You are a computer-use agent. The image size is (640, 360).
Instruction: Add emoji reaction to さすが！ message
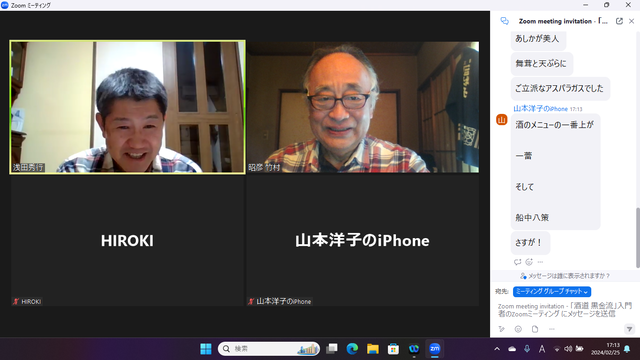(x=529, y=262)
